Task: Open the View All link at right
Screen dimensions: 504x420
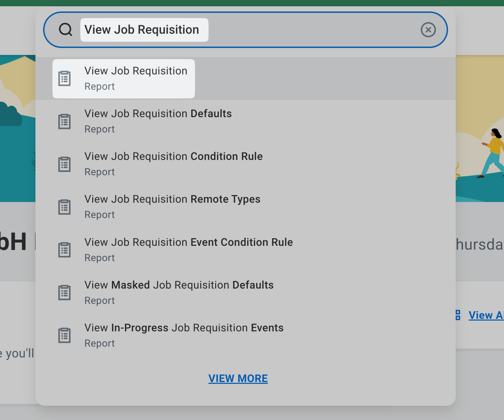Action: (x=486, y=315)
